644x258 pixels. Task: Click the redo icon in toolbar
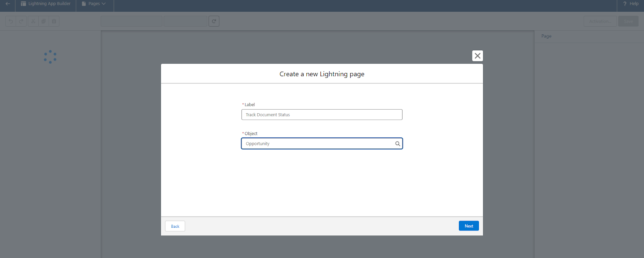point(21,21)
